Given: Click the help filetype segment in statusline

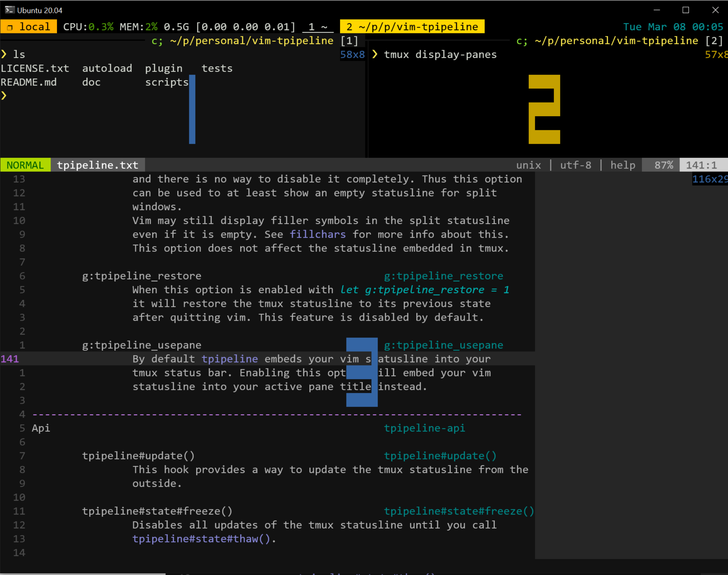Looking at the screenshot, I should [x=623, y=165].
